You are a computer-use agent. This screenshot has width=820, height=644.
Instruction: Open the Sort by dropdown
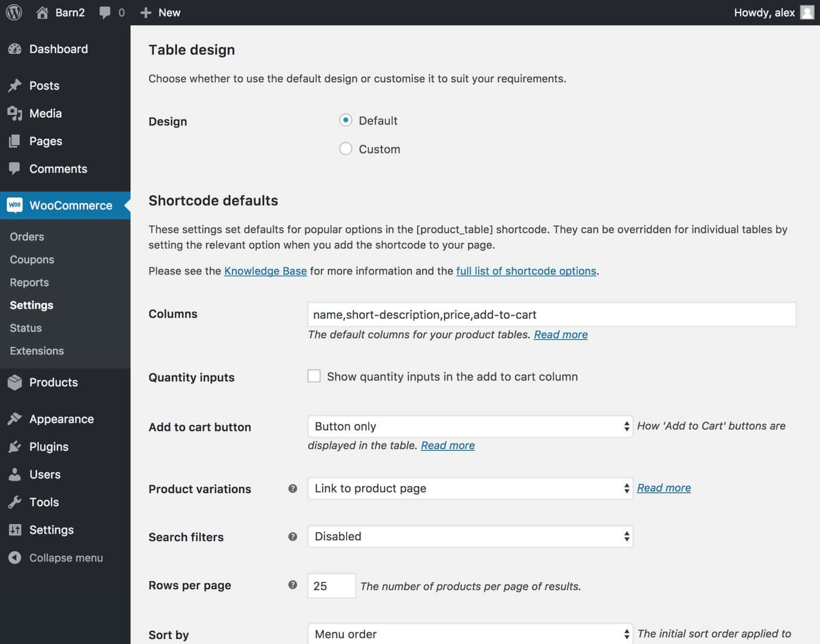[x=469, y=634]
